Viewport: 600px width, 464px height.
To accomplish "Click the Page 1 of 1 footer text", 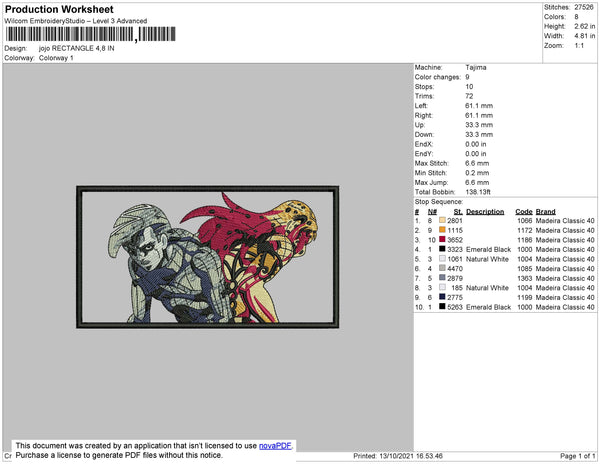I will click(577, 456).
